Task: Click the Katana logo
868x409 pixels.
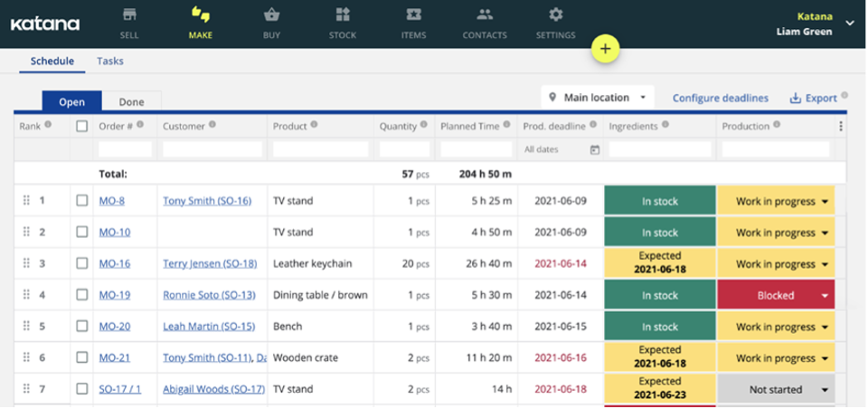Action: (45, 24)
